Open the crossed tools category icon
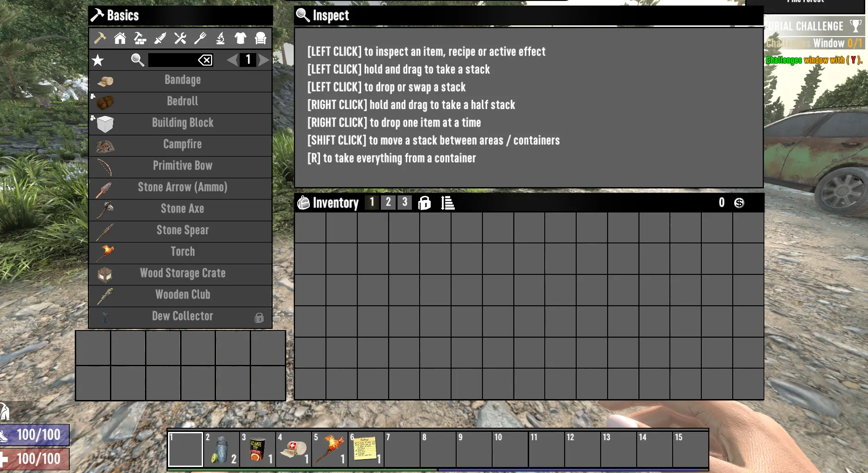This screenshot has height=473, width=868. (180, 38)
